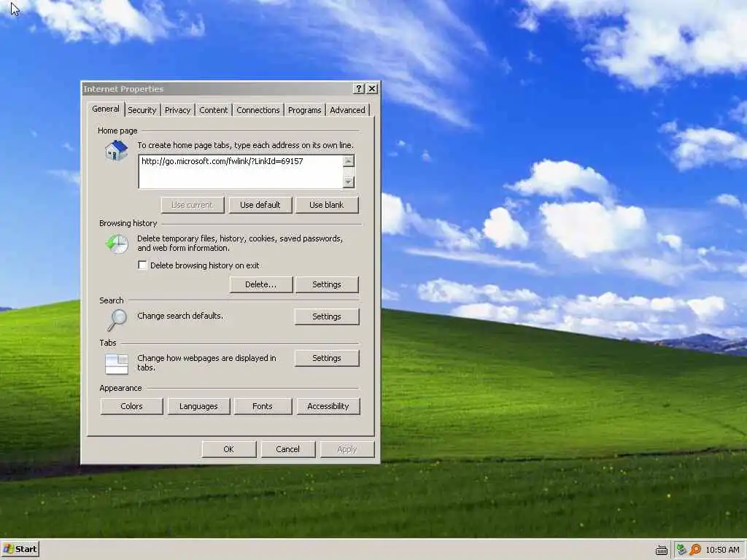This screenshot has height=560, width=747.
Task: Open Browsing history Settings
Action: (326, 284)
